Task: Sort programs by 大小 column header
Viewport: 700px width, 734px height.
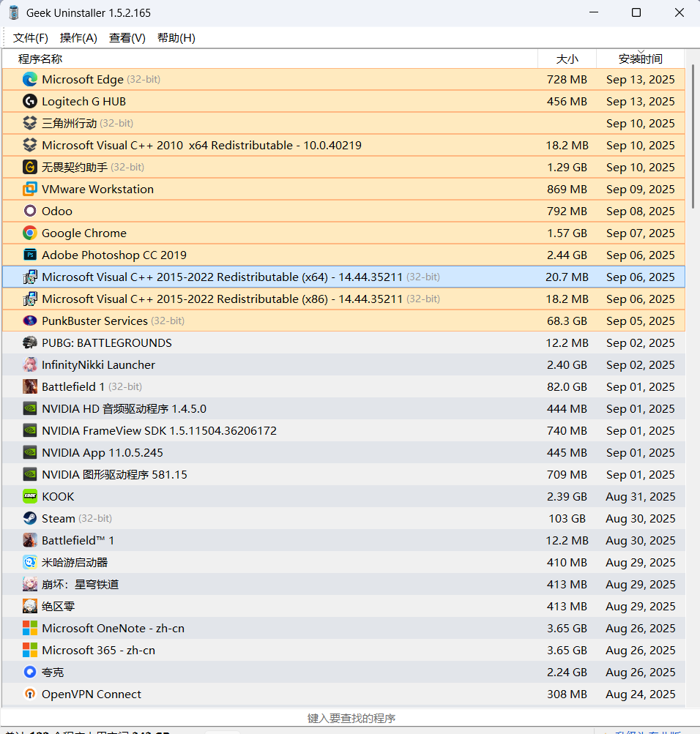Action: point(567,59)
